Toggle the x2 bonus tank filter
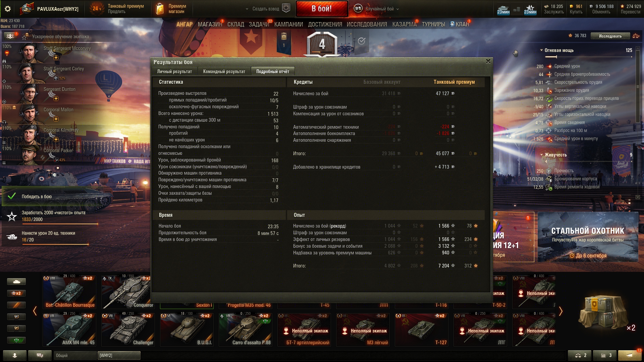Image resolution: width=644 pixels, height=362 pixels. pyautogui.click(x=16, y=293)
